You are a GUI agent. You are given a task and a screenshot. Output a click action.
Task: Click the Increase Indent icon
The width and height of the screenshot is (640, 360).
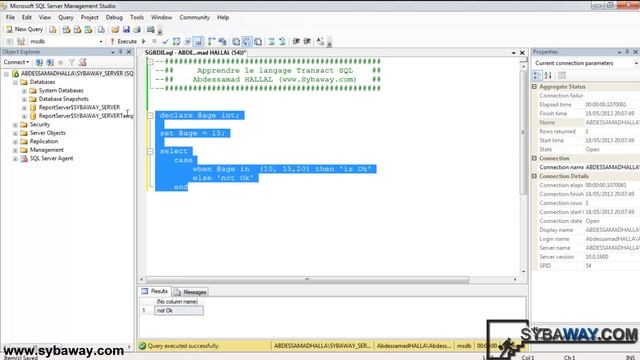tap(307, 41)
